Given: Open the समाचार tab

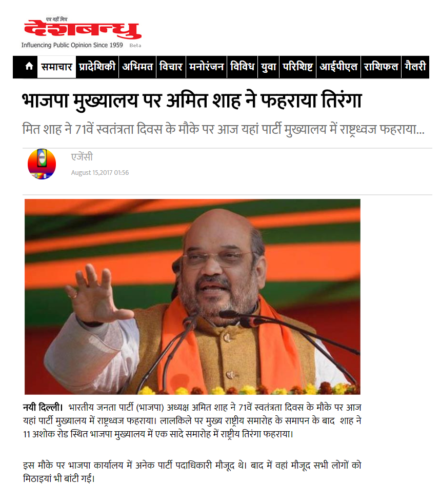Looking at the screenshot, I should (56, 67).
